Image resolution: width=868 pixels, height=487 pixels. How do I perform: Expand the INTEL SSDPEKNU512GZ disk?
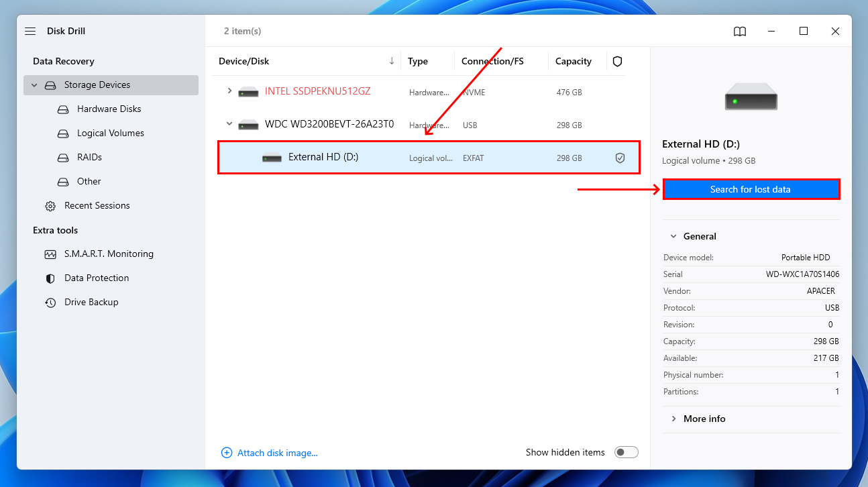pos(229,91)
